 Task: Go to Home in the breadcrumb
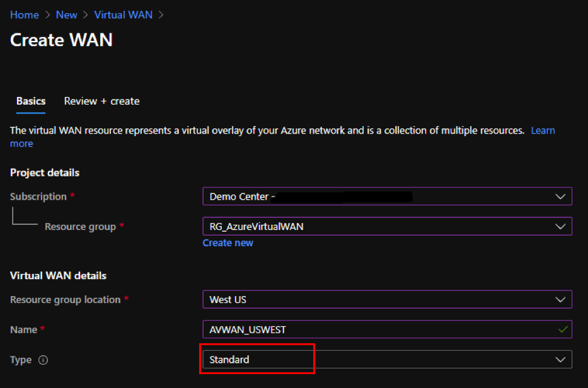[x=25, y=14]
